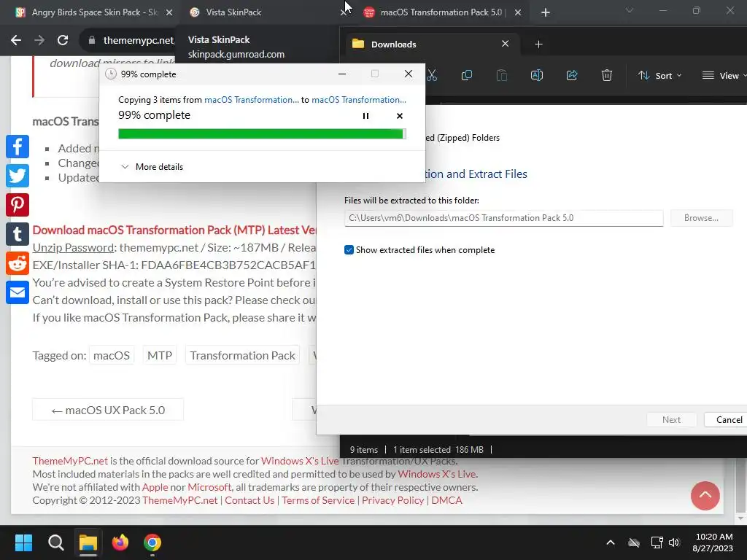747x560 pixels.
Task: Cancel the copy with the small X
Action: [x=400, y=116]
